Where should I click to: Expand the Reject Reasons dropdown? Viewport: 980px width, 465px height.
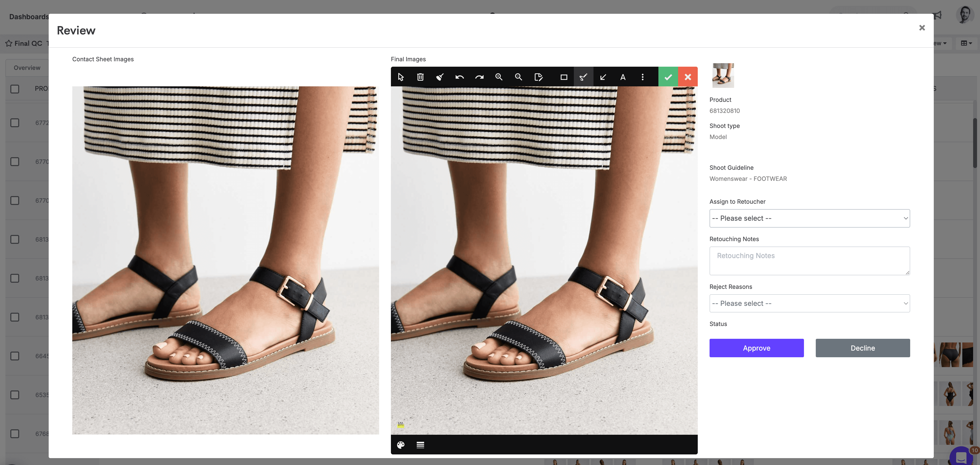tap(809, 304)
